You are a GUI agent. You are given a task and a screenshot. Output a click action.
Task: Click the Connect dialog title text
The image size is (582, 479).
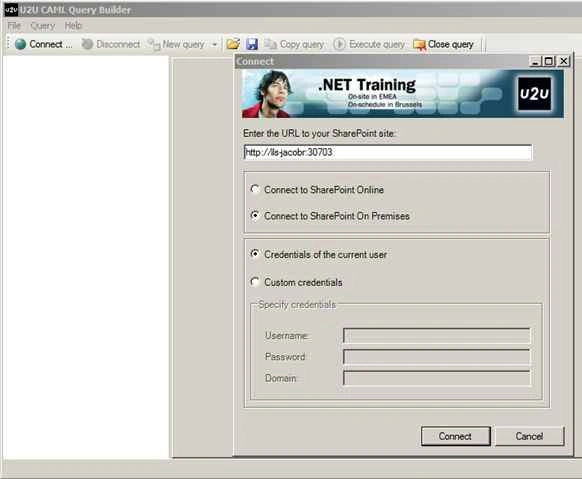coord(255,62)
